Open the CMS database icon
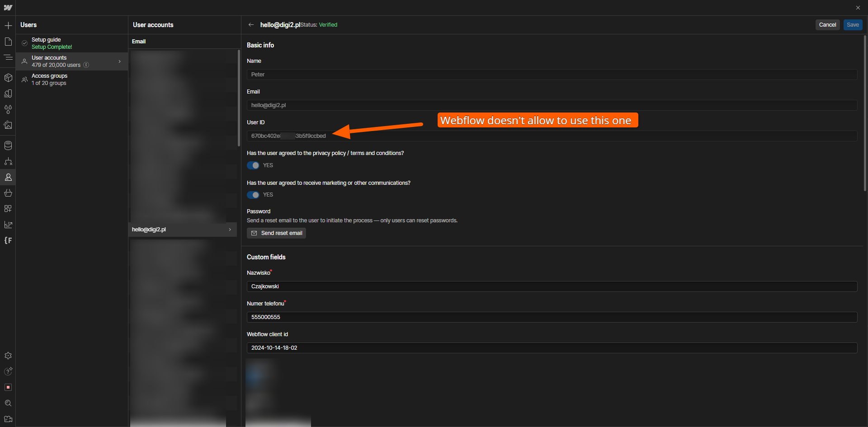 click(x=8, y=145)
